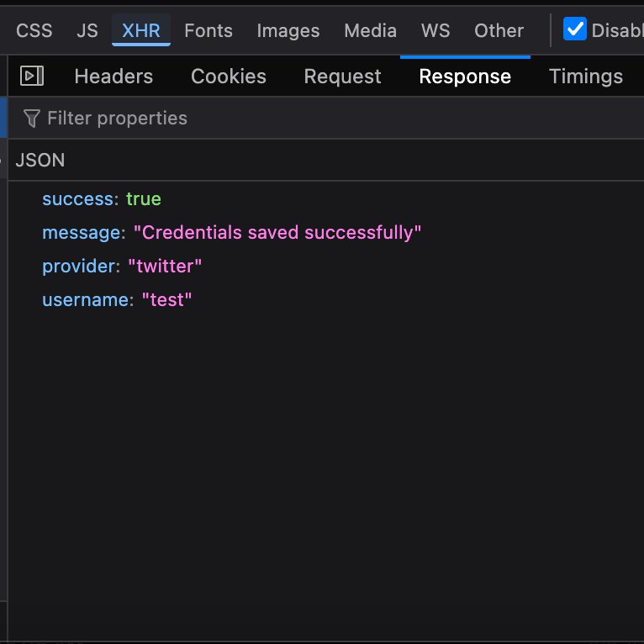Image resolution: width=644 pixels, height=644 pixels.
Task: Select the username "test" row
Action: (325, 300)
